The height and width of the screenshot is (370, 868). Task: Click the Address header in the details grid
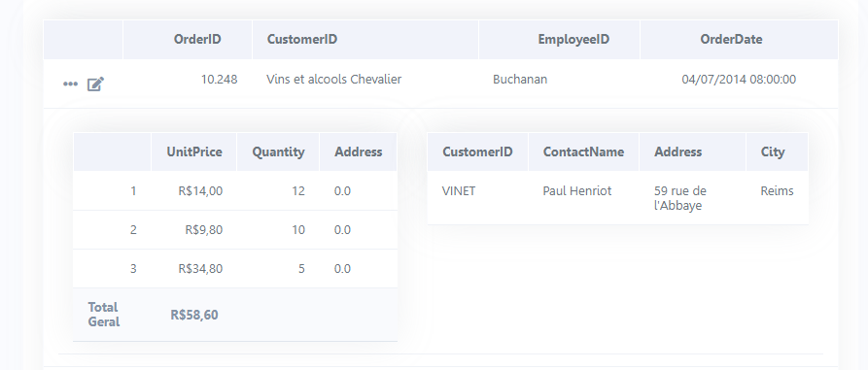(x=358, y=152)
